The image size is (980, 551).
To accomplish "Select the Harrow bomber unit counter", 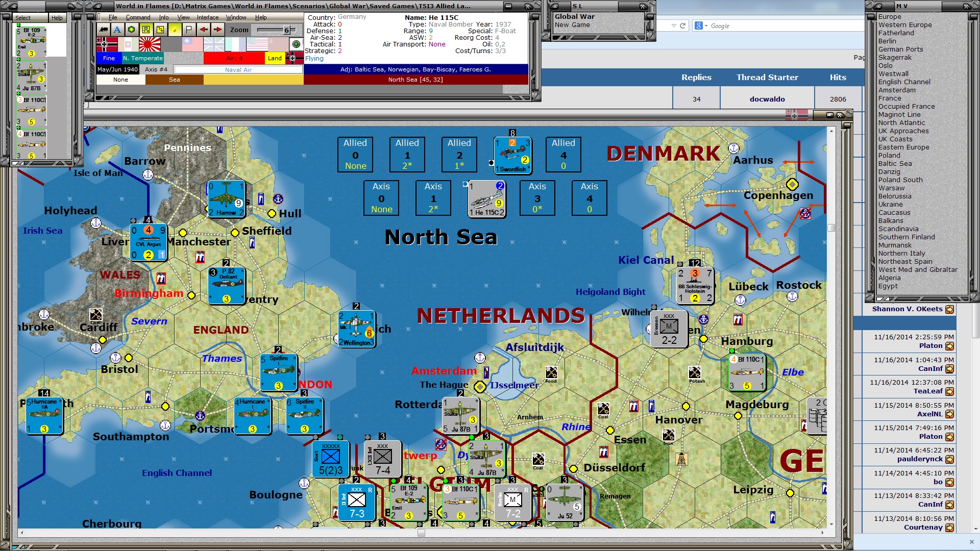I will click(x=226, y=198).
